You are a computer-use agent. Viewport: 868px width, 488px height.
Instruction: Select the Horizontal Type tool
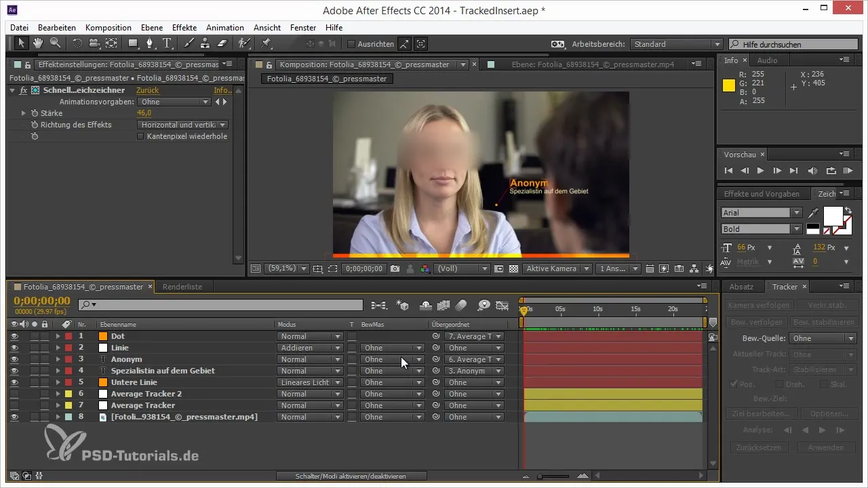[167, 43]
